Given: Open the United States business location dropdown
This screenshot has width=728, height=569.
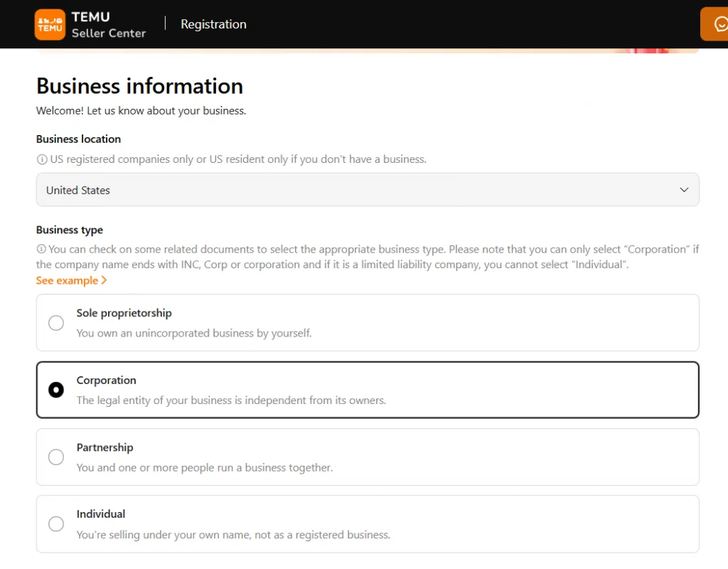Looking at the screenshot, I should tap(368, 190).
